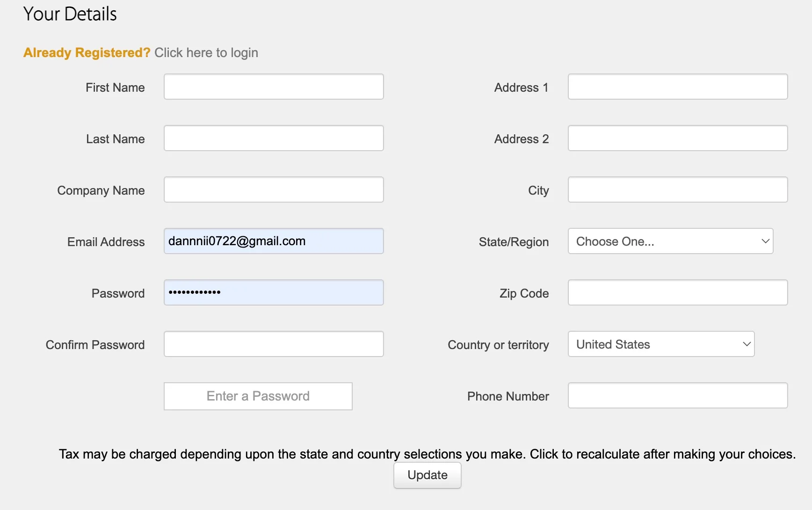The height and width of the screenshot is (510, 812).
Task: Click the Address 1 input box
Action: (678, 87)
